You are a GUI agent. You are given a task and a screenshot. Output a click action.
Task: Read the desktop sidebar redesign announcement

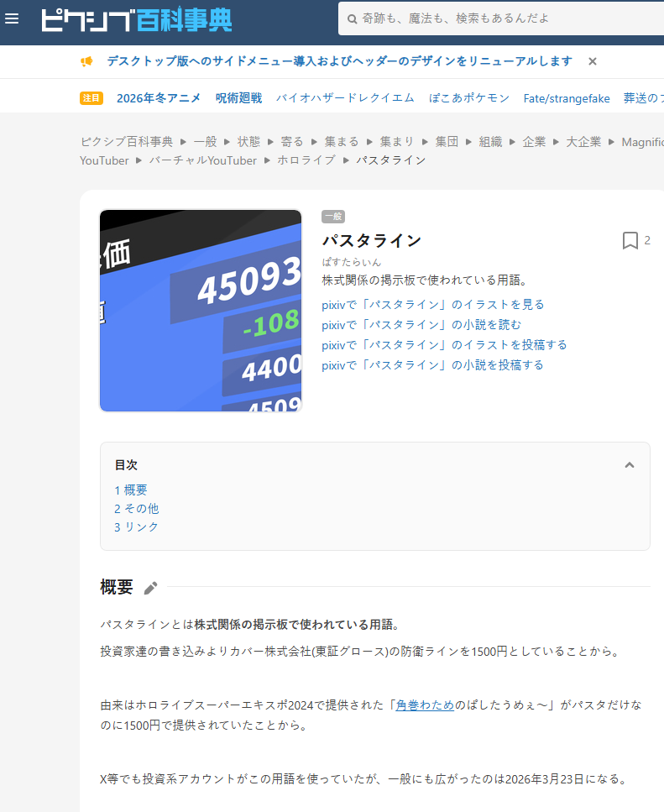[339, 61]
